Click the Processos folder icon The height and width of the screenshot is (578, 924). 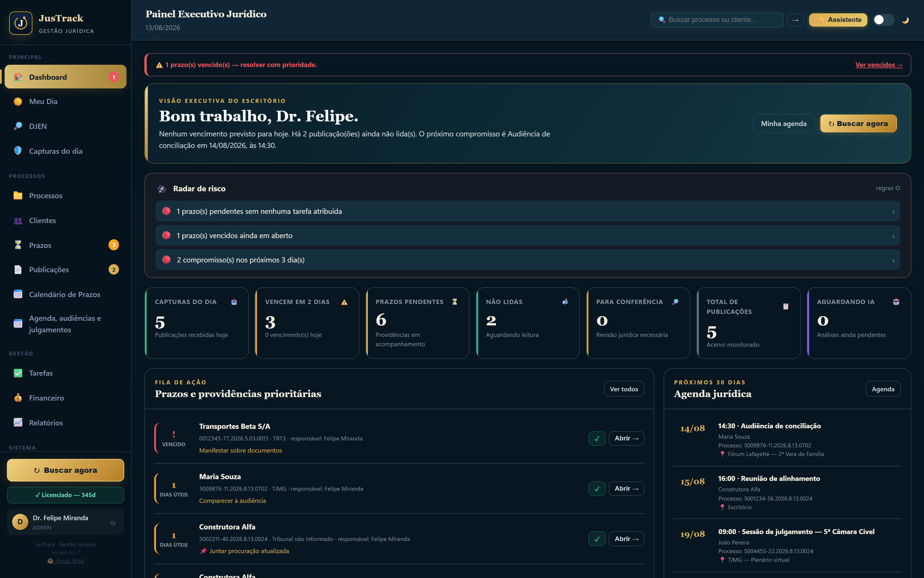[18, 195]
